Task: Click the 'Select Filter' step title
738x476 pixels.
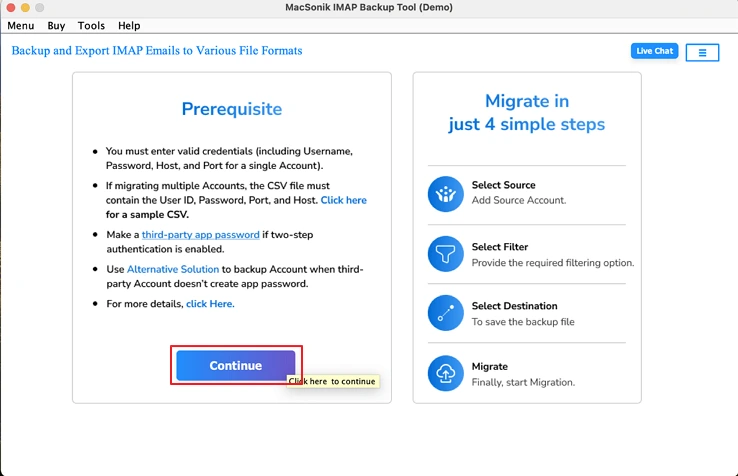Action: pyautogui.click(x=500, y=247)
